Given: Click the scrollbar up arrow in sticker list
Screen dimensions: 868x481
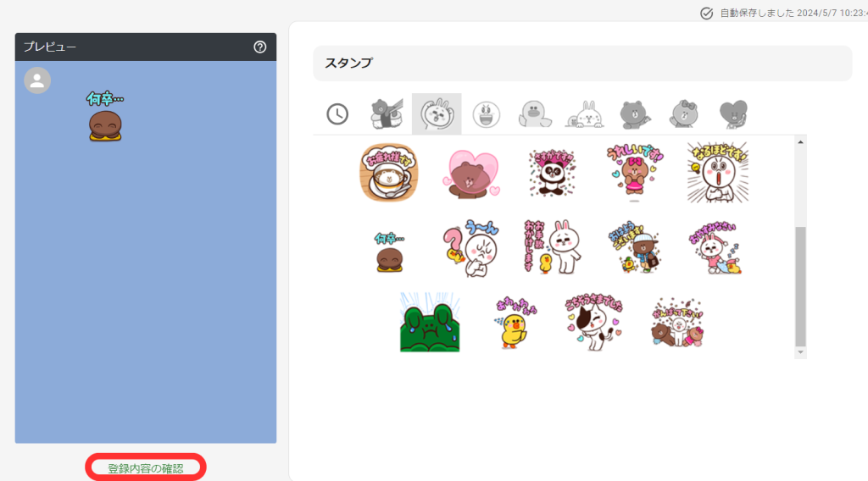Looking at the screenshot, I should point(800,142).
